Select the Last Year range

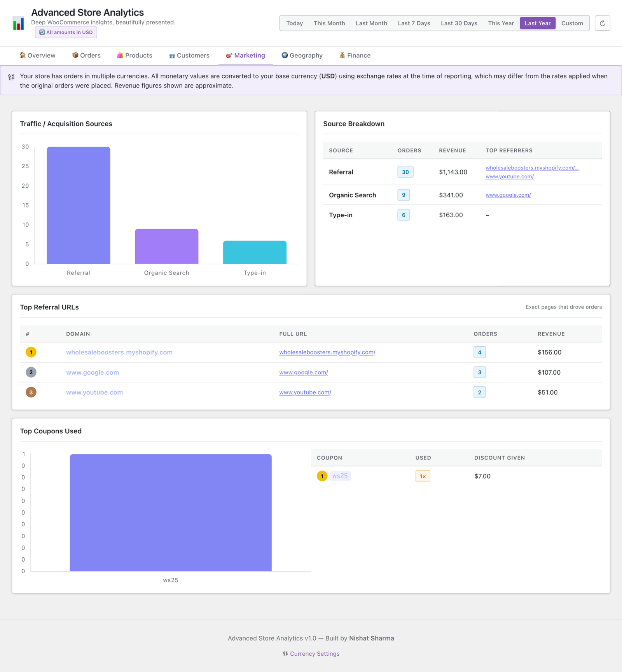[x=538, y=23]
